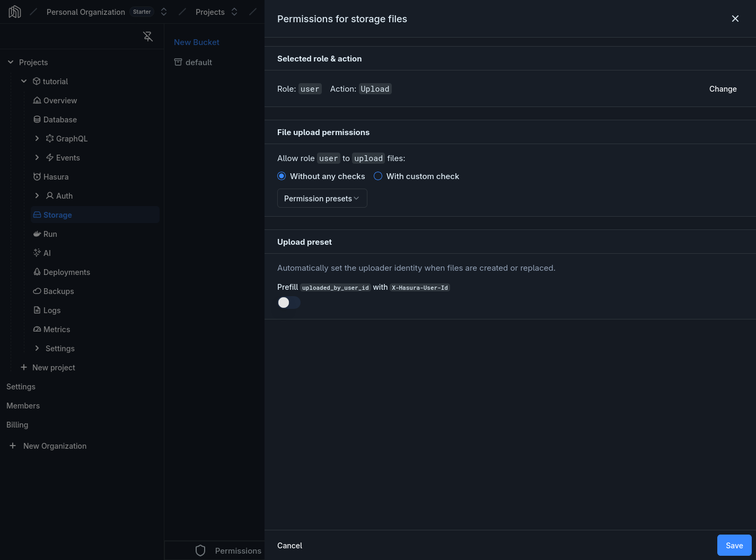Save the storage permissions

point(734,545)
